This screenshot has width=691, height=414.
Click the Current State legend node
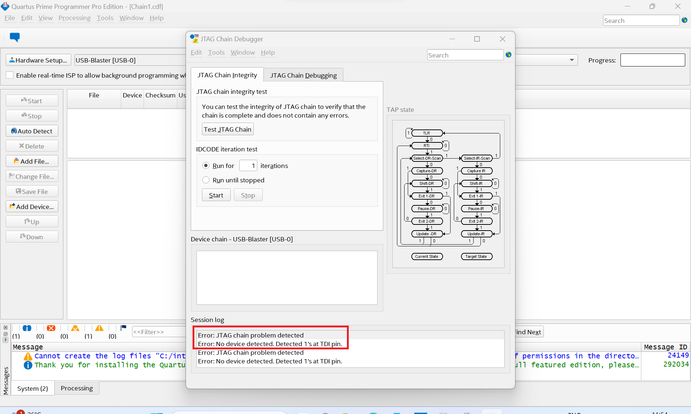427,256
